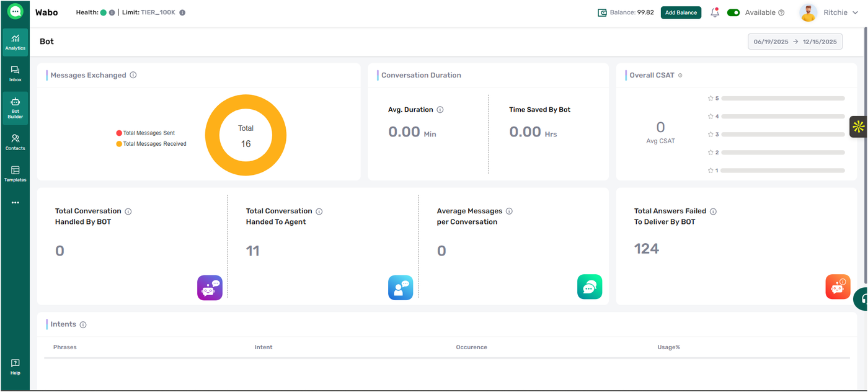This screenshot has height=392, width=868.
Task: Click the Intent column header
Action: [x=263, y=347]
